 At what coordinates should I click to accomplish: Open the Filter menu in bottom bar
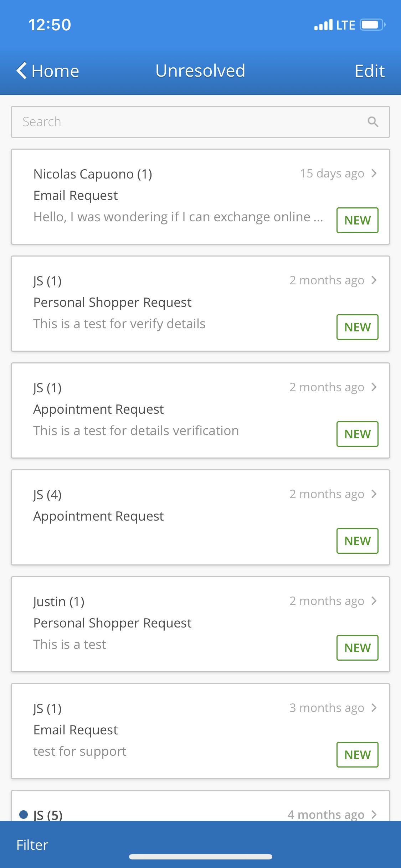click(32, 845)
